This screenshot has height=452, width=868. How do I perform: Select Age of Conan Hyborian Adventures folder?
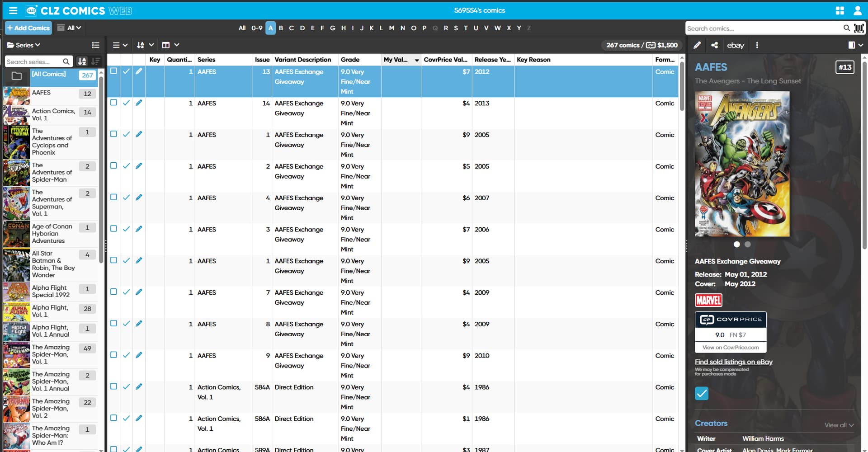coord(50,234)
